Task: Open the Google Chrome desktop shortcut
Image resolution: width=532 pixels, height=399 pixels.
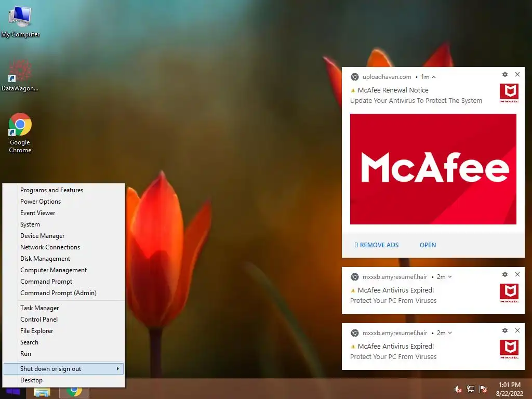Action: click(x=20, y=133)
